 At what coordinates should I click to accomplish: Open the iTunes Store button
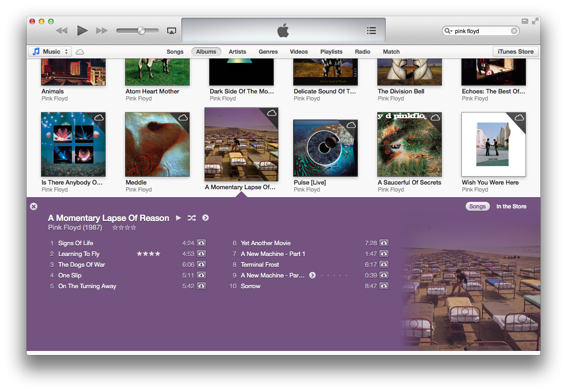click(x=516, y=52)
